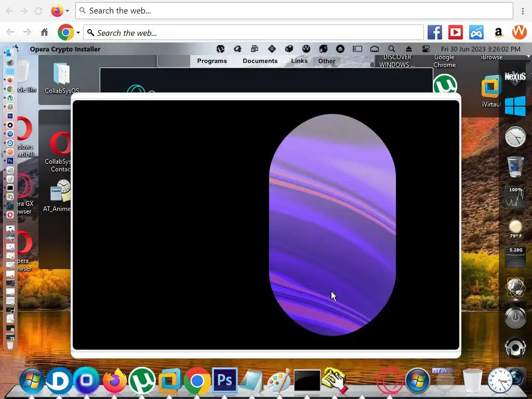
Task: Click the home icon in the second toolbar
Action: (x=44, y=33)
